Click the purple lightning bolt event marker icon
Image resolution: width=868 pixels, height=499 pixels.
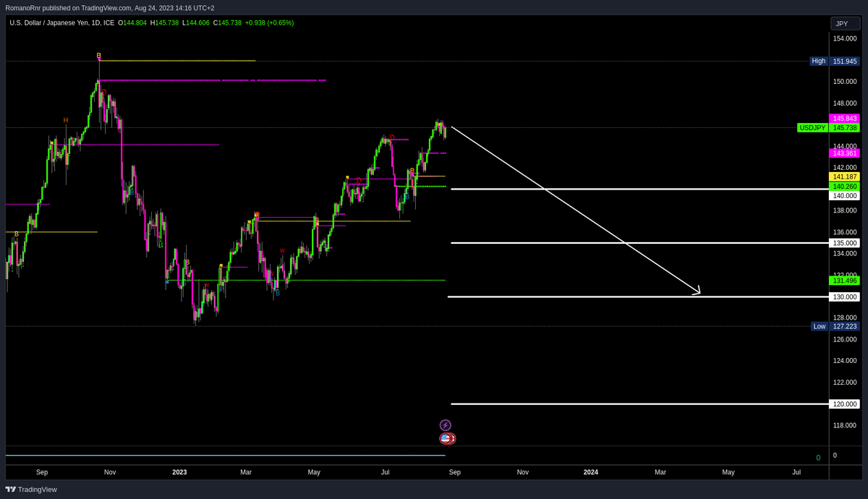tap(446, 425)
